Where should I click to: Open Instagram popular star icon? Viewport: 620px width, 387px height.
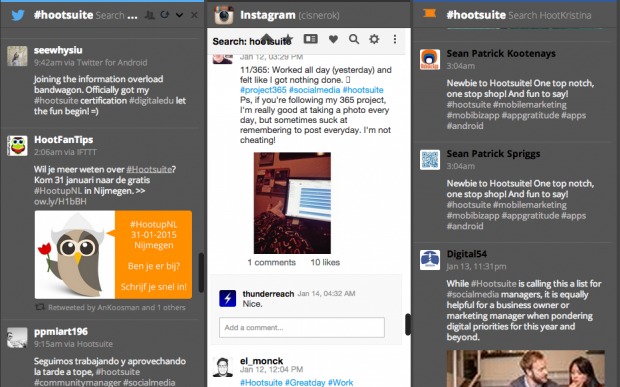pos(288,39)
